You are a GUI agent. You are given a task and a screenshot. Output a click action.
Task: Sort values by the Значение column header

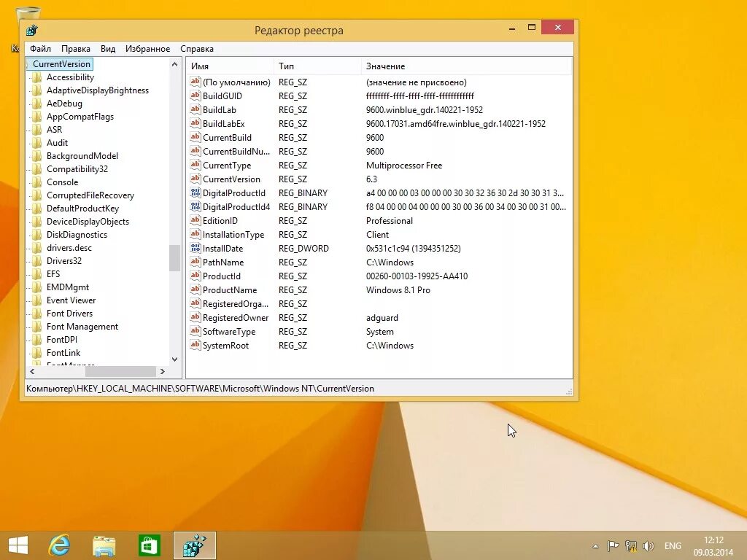[466, 66]
